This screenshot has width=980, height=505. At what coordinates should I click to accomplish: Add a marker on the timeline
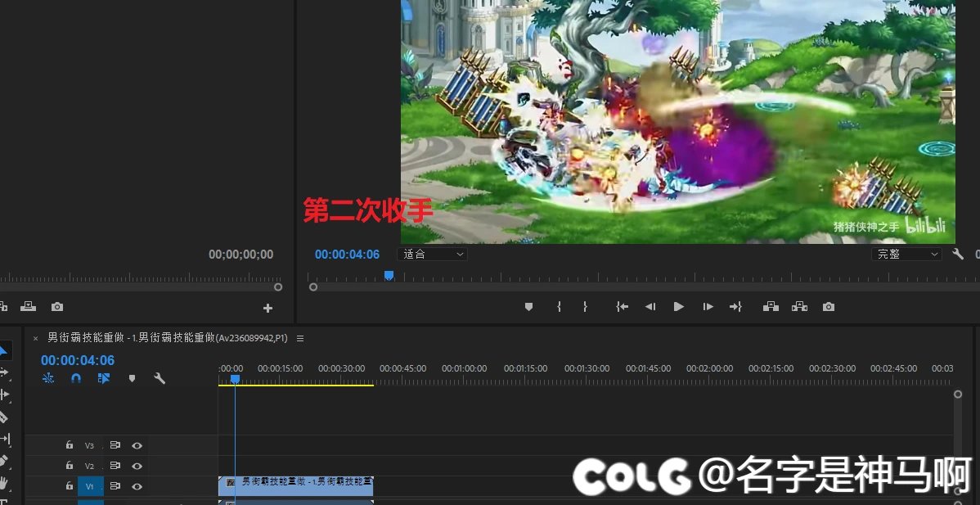132,378
